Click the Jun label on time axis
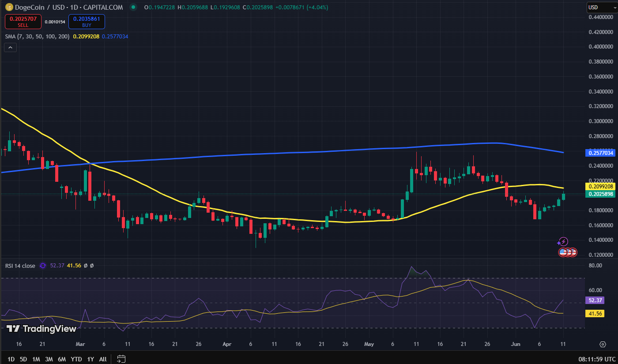This screenshot has width=618, height=364. (x=515, y=344)
